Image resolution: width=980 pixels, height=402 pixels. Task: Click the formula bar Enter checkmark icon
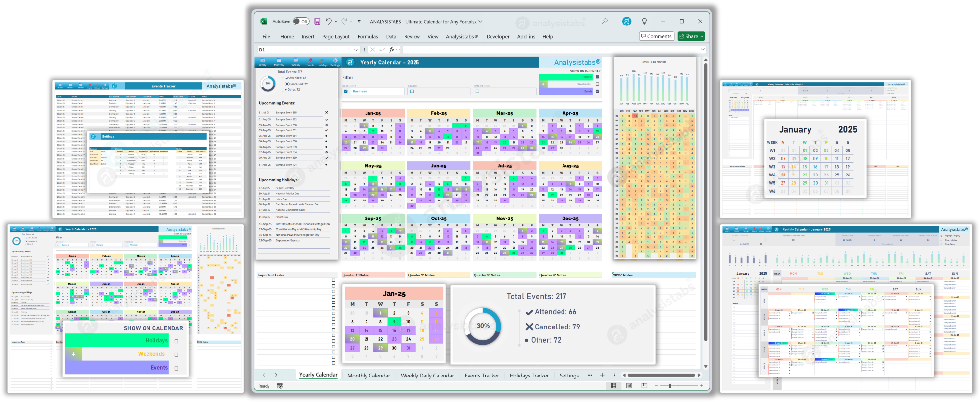coord(382,50)
